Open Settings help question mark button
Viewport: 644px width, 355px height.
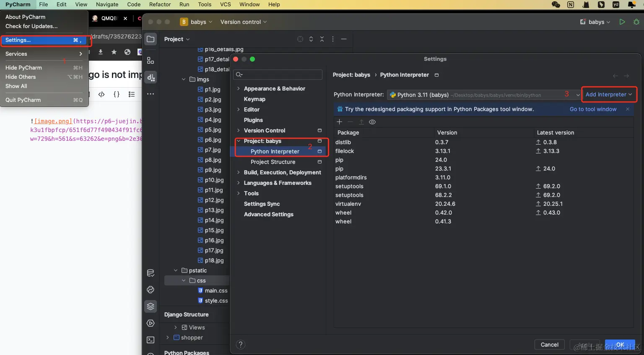click(241, 345)
